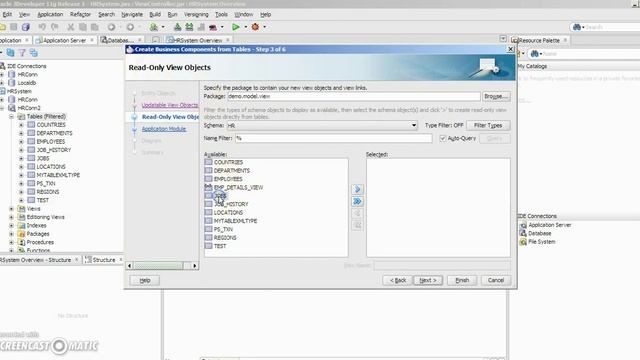Select EMPLOYEES in the Available list
Viewport: 640px width, 360px height.
pos(228,179)
